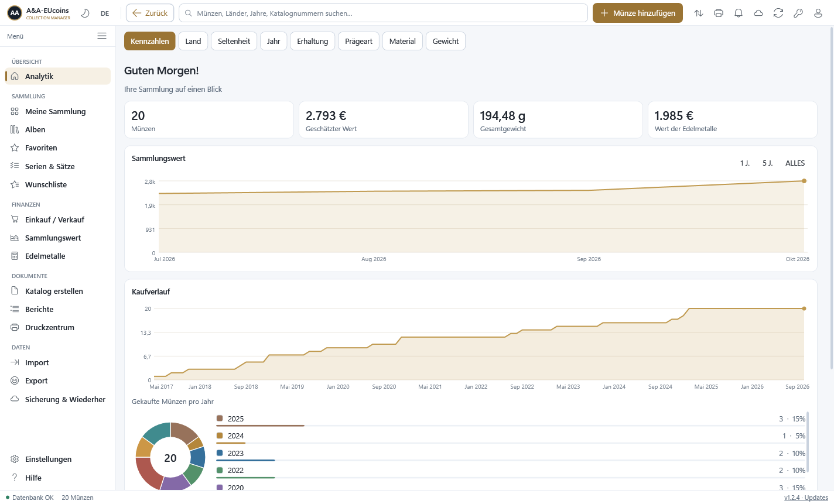Screen dimensions: 834x504
Task: Click the printer icon in top bar
Action: pos(719,13)
